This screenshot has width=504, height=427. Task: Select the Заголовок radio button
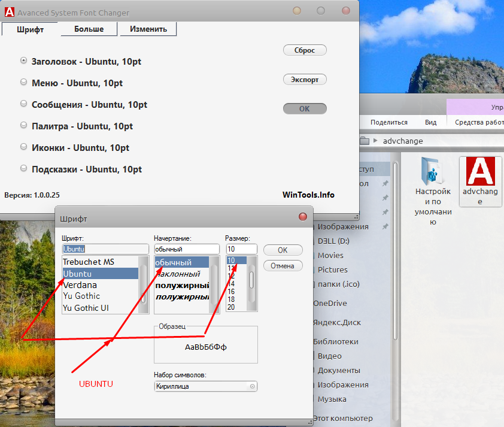23,60
